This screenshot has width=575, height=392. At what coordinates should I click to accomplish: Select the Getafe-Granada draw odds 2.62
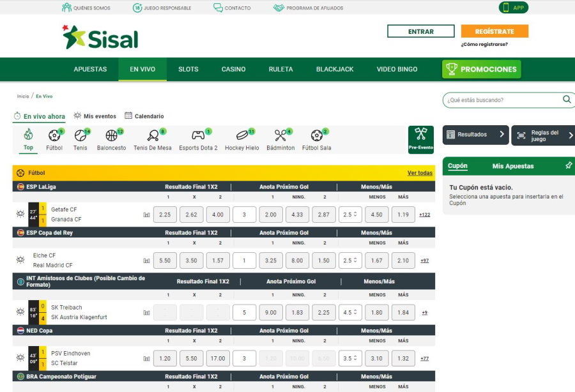192,215
